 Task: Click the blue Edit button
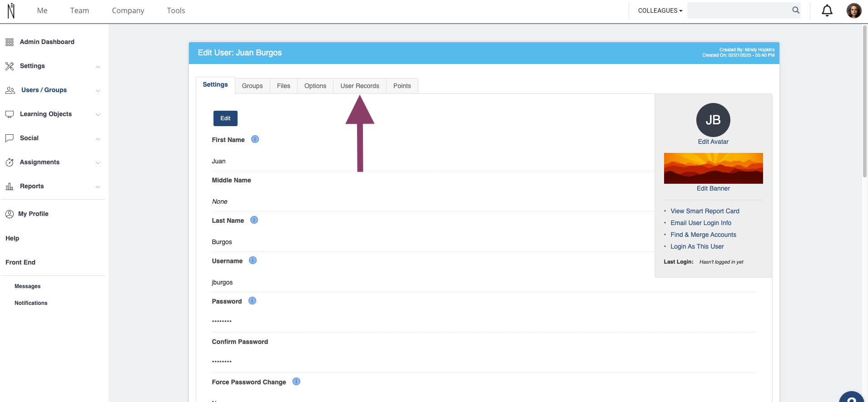point(225,118)
